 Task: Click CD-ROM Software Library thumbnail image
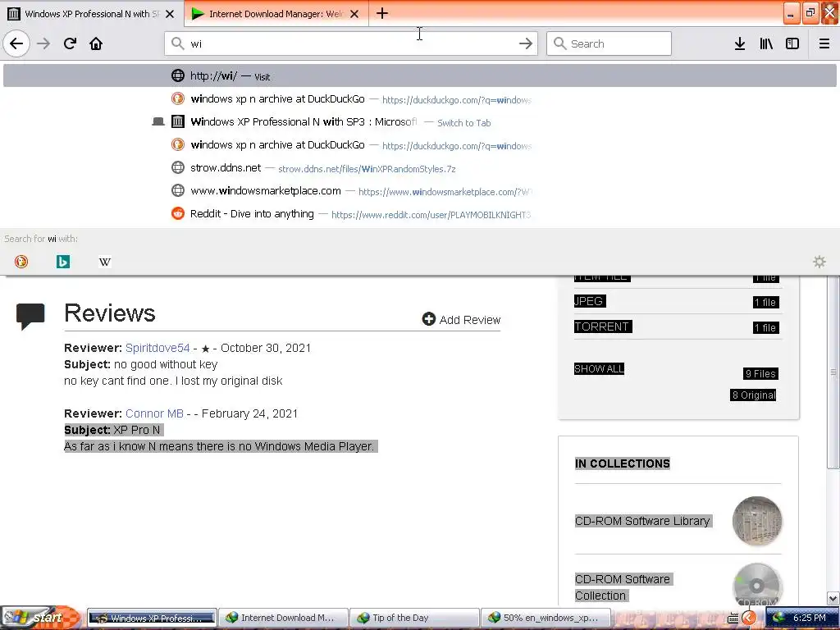tap(757, 521)
